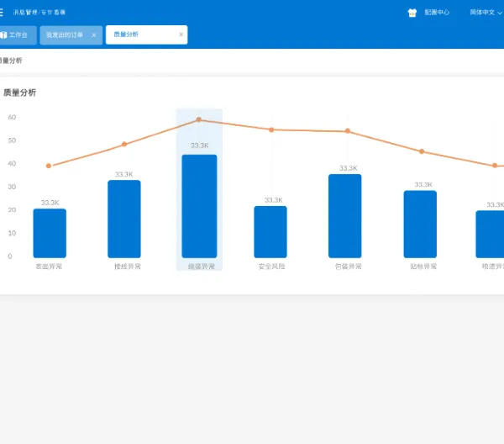This screenshot has height=444, width=504.
Task: Switch to the 我发出的订单 tab
Action: click(x=71, y=35)
